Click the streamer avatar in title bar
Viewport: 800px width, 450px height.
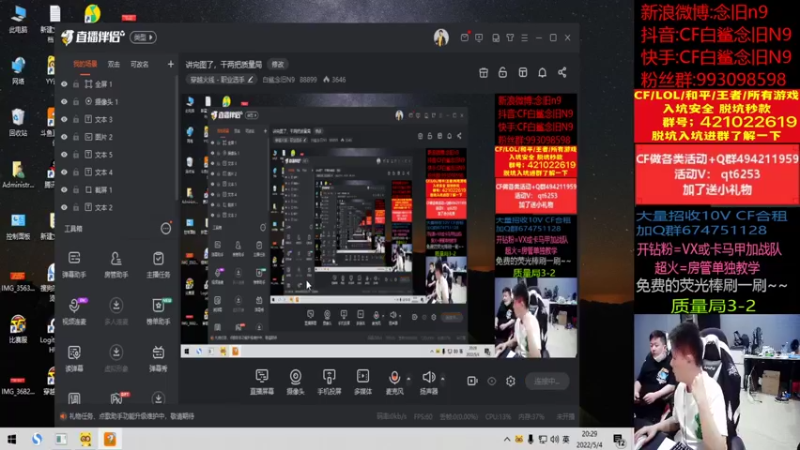(x=441, y=38)
